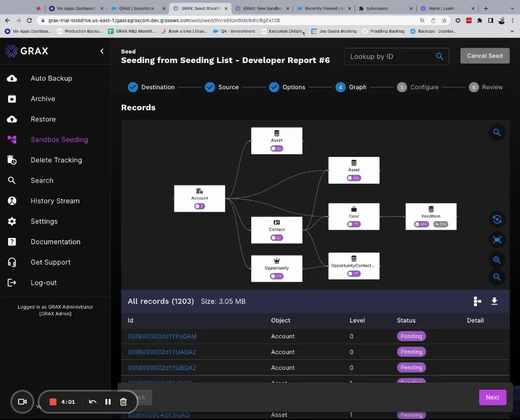Click the Object column header
The height and width of the screenshot is (420, 520).
[x=280, y=320]
